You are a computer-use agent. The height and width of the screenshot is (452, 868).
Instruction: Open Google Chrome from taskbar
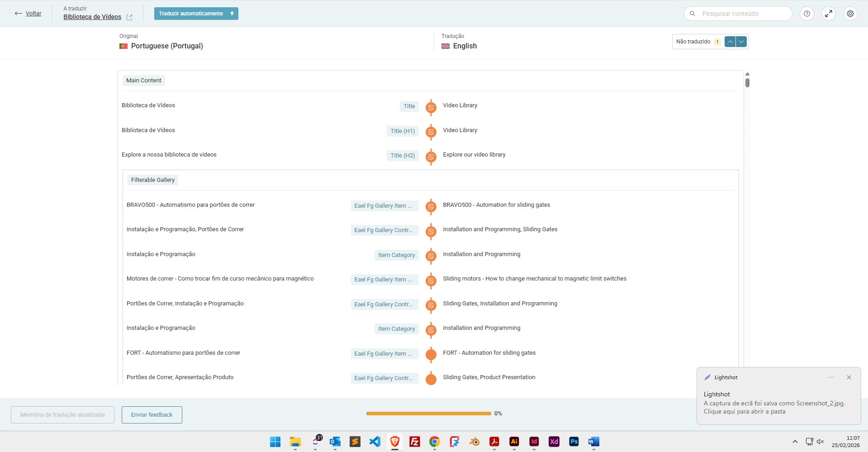435,442
